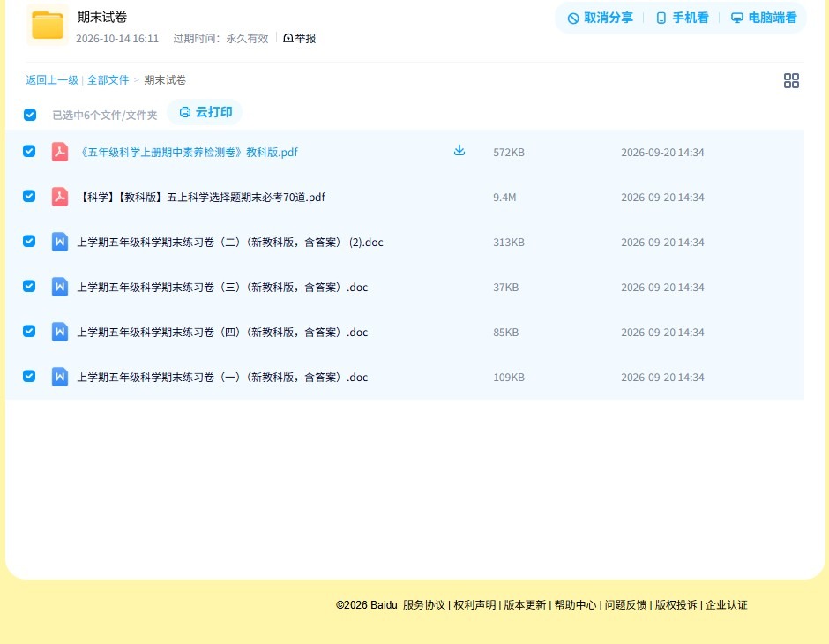Image resolution: width=829 pixels, height=644 pixels.
Task: Uncheck 五上科学选择题期末必考70道.pdf checkbox
Action: tap(29, 196)
